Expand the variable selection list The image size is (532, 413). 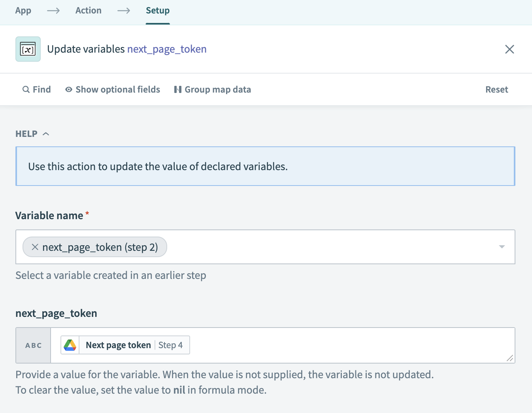(x=501, y=247)
